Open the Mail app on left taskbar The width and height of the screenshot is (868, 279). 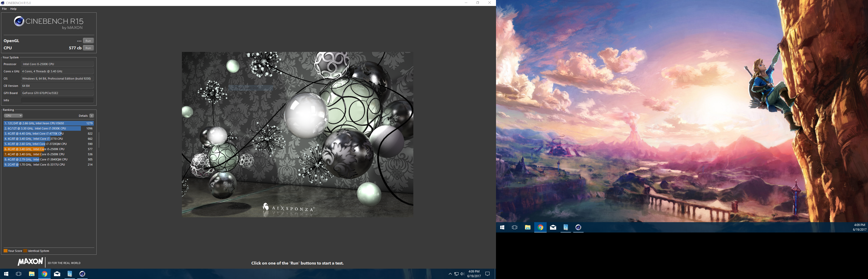click(57, 274)
